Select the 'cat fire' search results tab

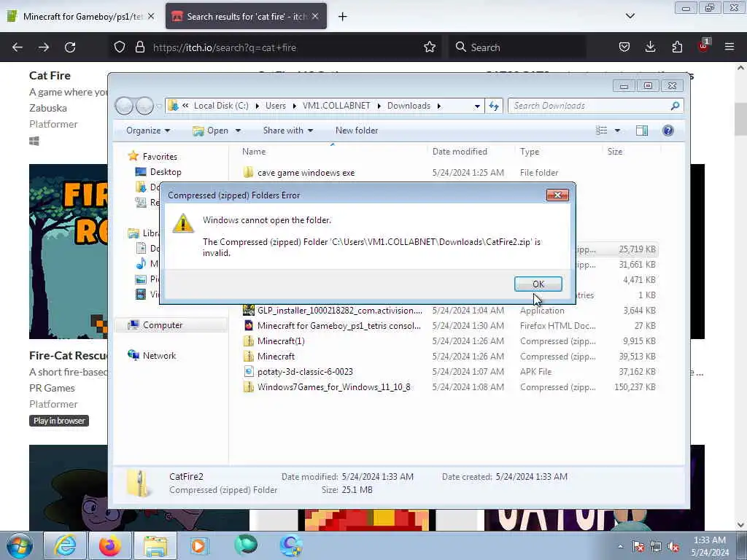pyautogui.click(x=246, y=17)
